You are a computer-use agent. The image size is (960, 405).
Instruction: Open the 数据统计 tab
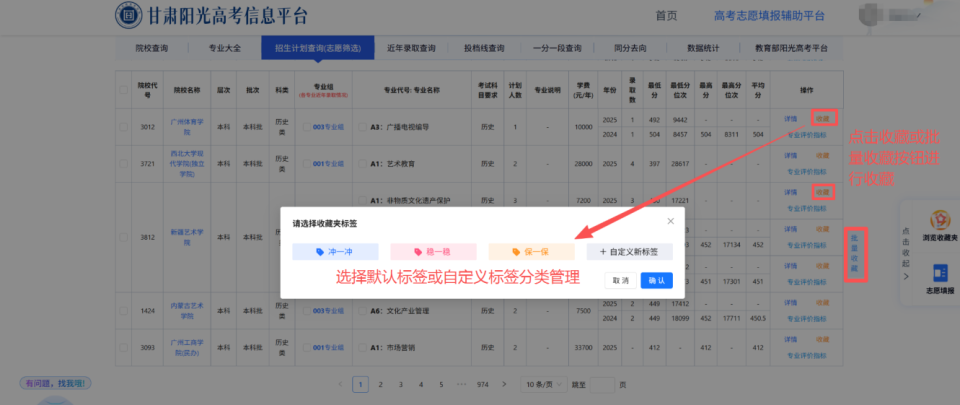[703, 48]
